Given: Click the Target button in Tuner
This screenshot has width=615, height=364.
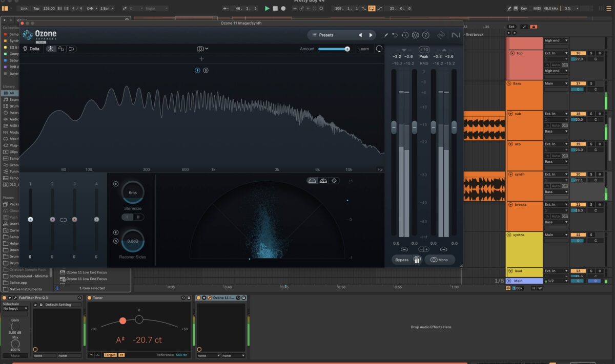Looking at the screenshot, I should coord(110,355).
